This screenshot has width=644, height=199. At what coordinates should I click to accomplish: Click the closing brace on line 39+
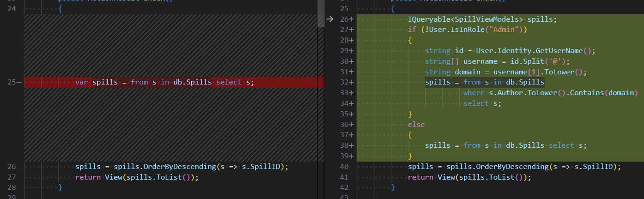click(x=410, y=156)
